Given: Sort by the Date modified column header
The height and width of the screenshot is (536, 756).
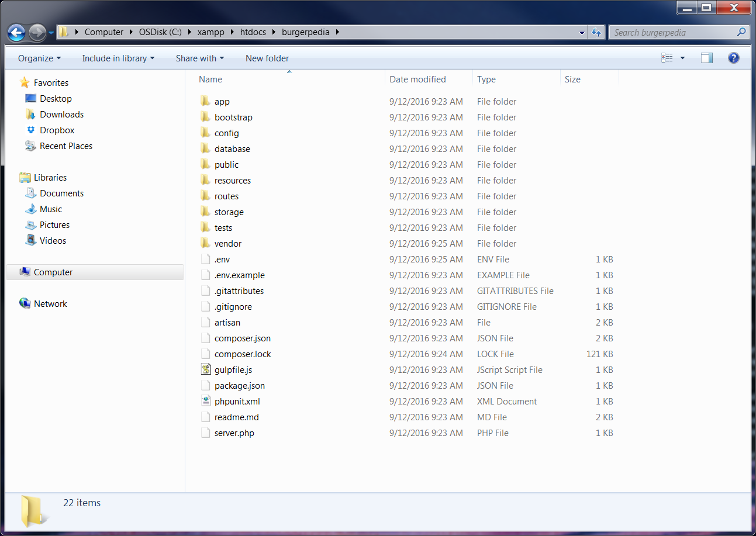Looking at the screenshot, I should coord(417,79).
